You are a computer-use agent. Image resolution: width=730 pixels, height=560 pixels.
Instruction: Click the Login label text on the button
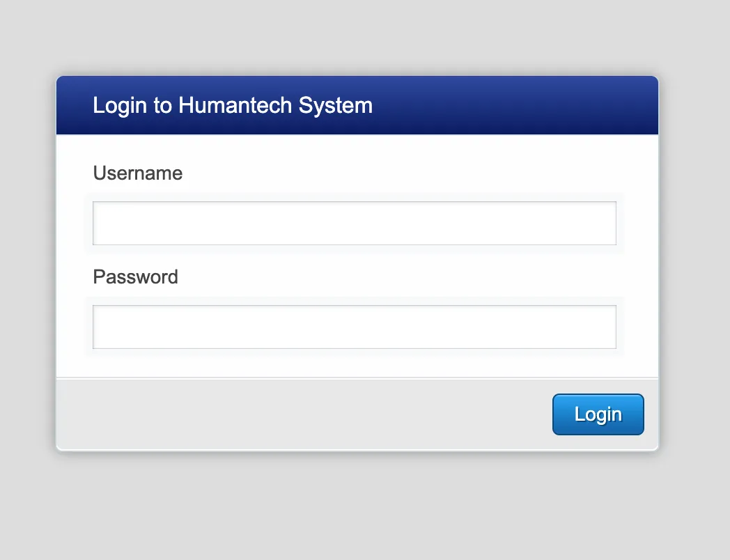click(x=598, y=414)
